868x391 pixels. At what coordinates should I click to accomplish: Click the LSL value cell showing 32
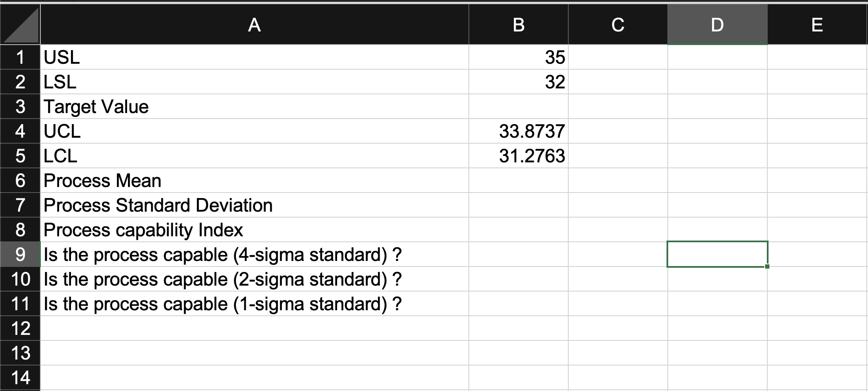(518, 82)
